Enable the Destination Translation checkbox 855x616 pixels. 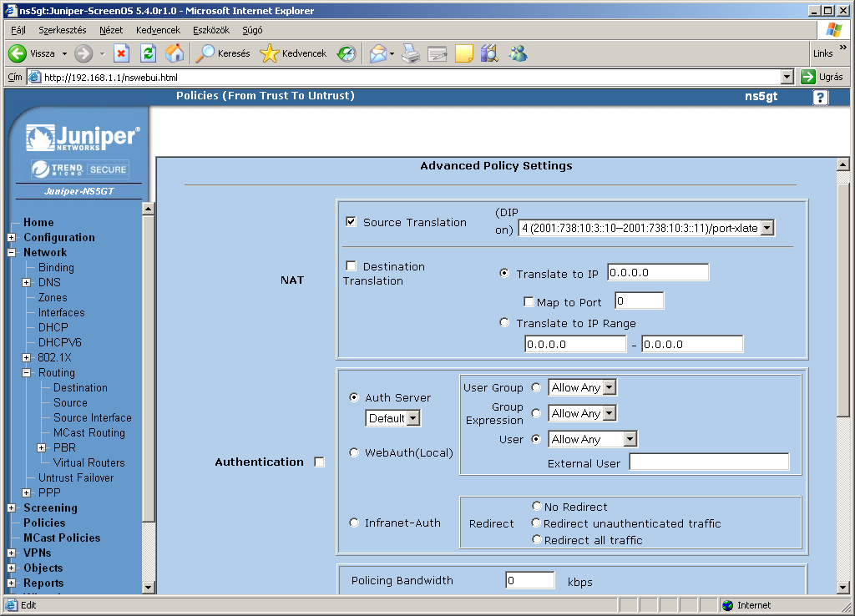[x=352, y=266]
